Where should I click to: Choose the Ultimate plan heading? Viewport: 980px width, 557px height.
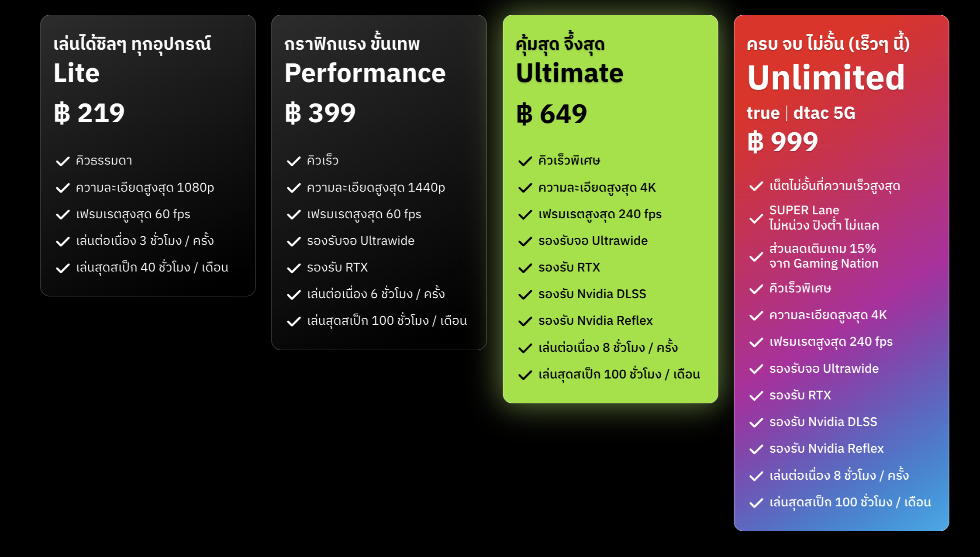pyautogui.click(x=569, y=73)
